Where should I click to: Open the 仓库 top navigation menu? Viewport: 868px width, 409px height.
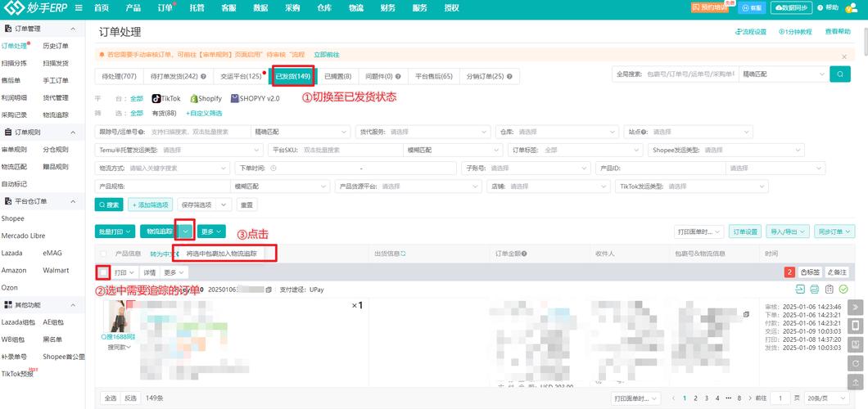click(325, 7)
